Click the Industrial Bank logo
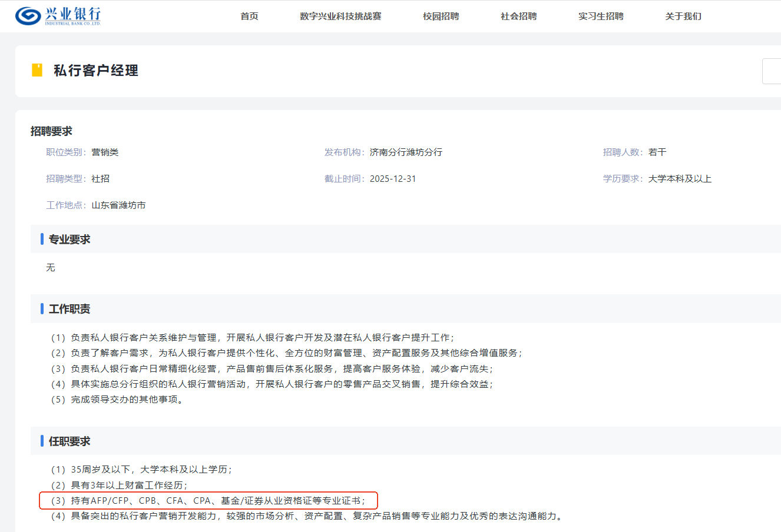This screenshot has height=532, width=781. [x=58, y=16]
